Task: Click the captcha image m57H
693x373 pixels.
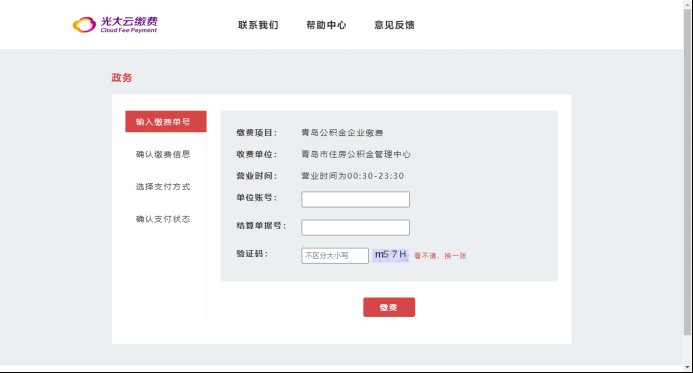Action: [x=390, y=255]
